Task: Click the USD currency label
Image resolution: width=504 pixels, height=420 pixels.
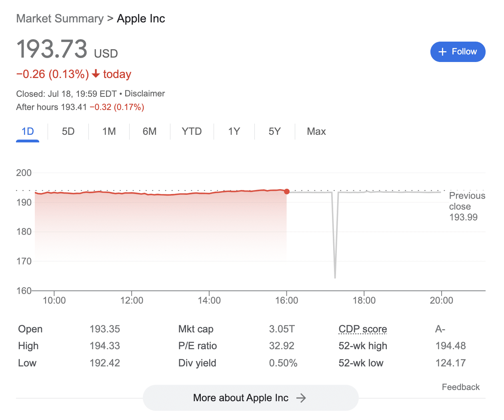Action: pyautogui.click(x=106, y=54)
